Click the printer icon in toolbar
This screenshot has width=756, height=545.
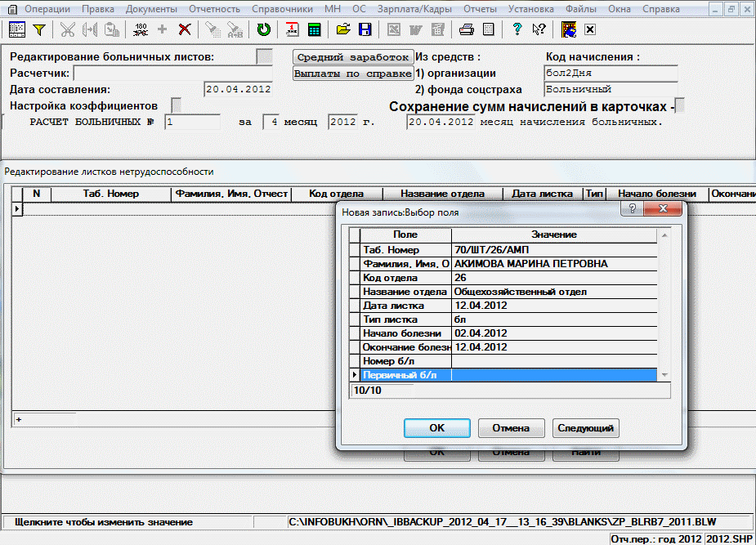(x=466, y=29)
